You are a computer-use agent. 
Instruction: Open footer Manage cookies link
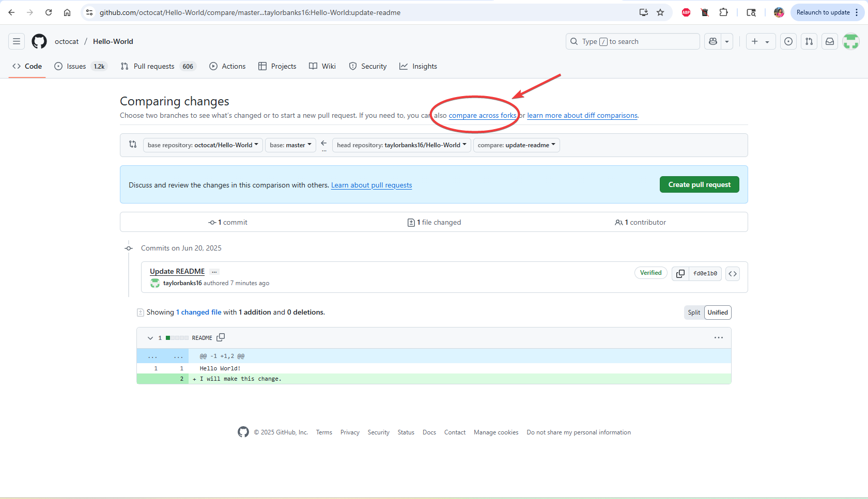(x=496, y=432)
